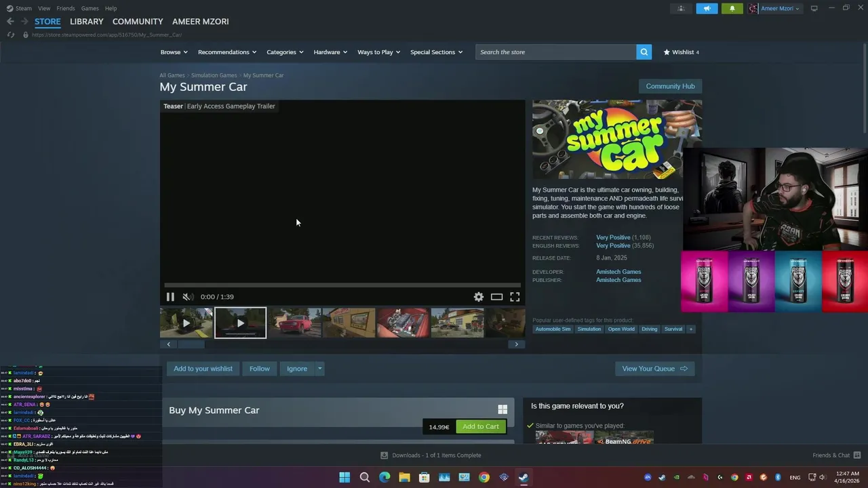
Task: Click Add to Cart button
Action: pyautogui.click(x=480, y=426)
